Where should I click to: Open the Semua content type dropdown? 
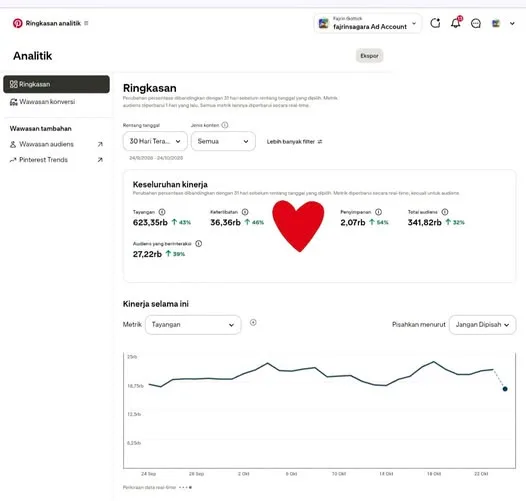coord(223,141)
